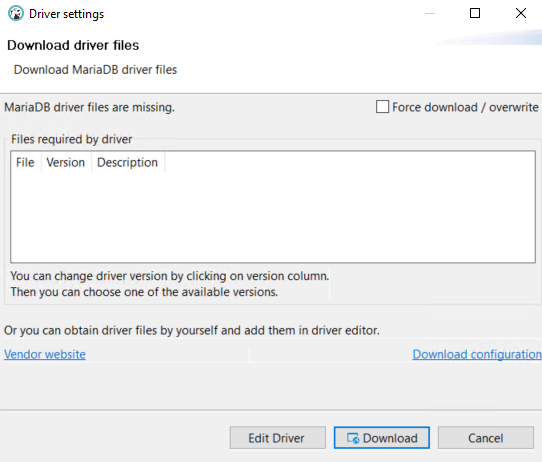Start the driver Download

[382, 438]
